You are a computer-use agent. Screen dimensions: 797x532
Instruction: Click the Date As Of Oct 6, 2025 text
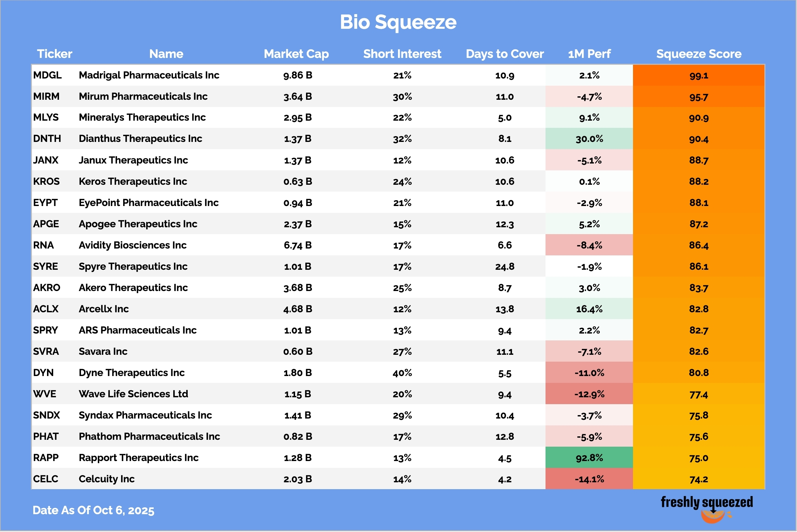click(93, 510)
